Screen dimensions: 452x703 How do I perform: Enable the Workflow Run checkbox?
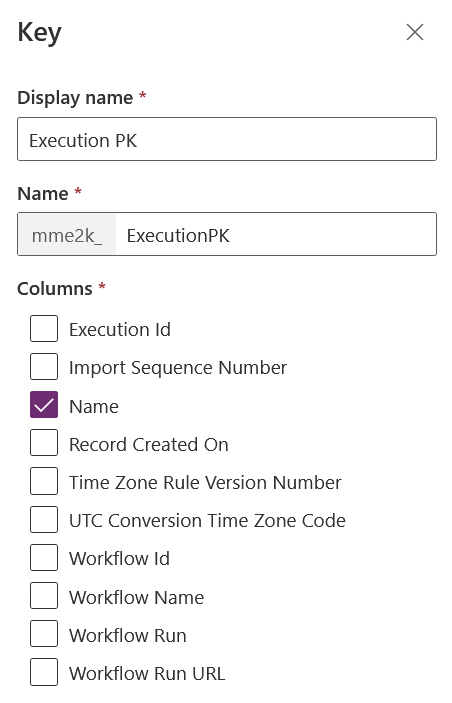pyautogui.click(x=44, y=634)
